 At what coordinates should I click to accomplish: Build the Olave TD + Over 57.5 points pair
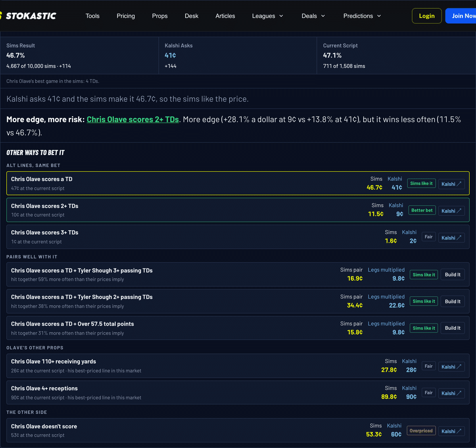point(453,328)
